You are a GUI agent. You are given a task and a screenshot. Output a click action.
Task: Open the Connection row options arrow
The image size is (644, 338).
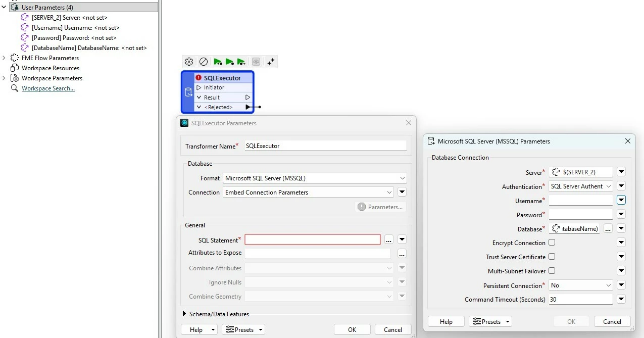402,192
